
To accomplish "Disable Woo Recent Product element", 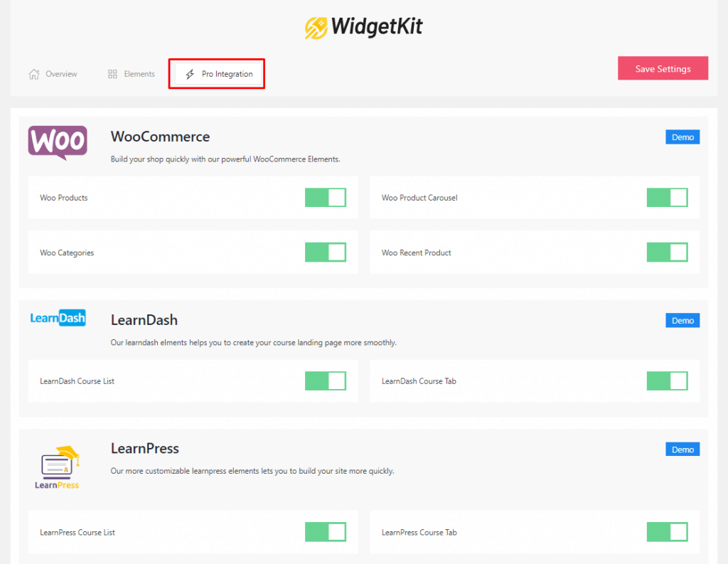I will tap(667, 252).
